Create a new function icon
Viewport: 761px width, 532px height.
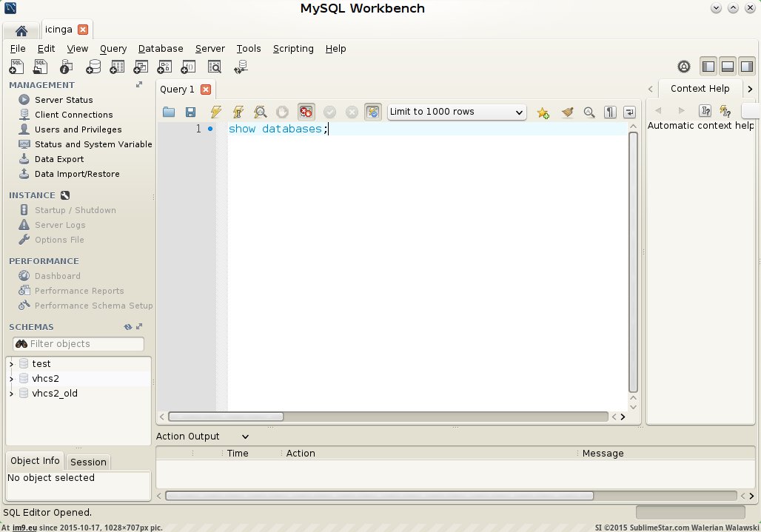(188, 67)
